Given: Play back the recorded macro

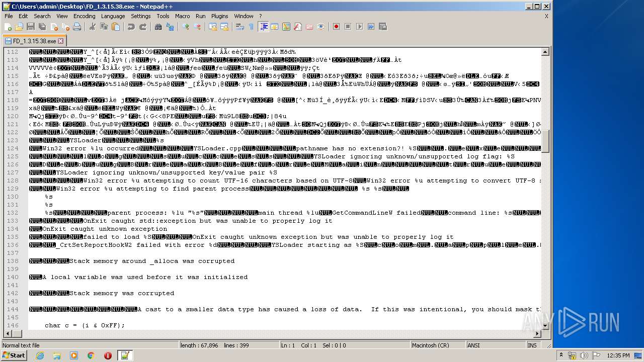Looking at the screenshot, I should [x=360, y=27].
